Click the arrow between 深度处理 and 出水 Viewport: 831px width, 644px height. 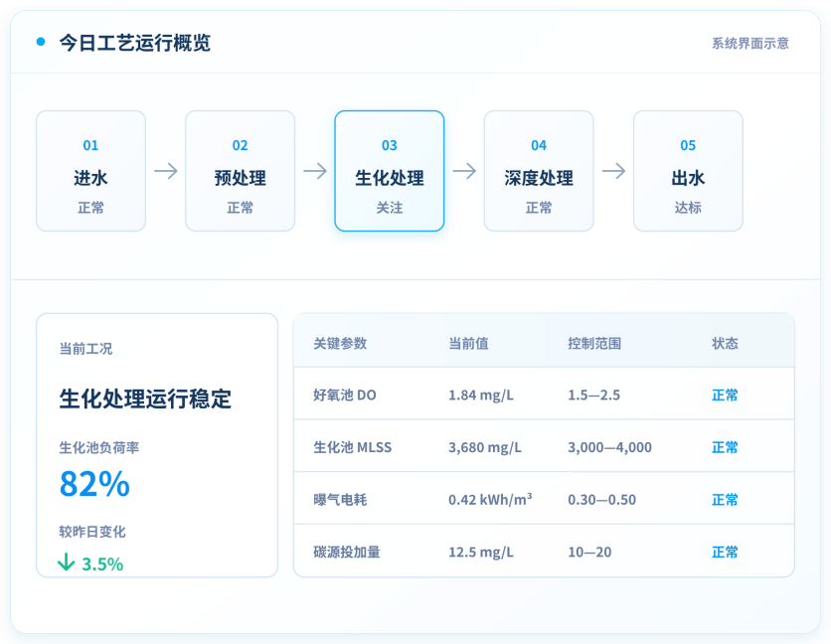(x=613, y=171)
